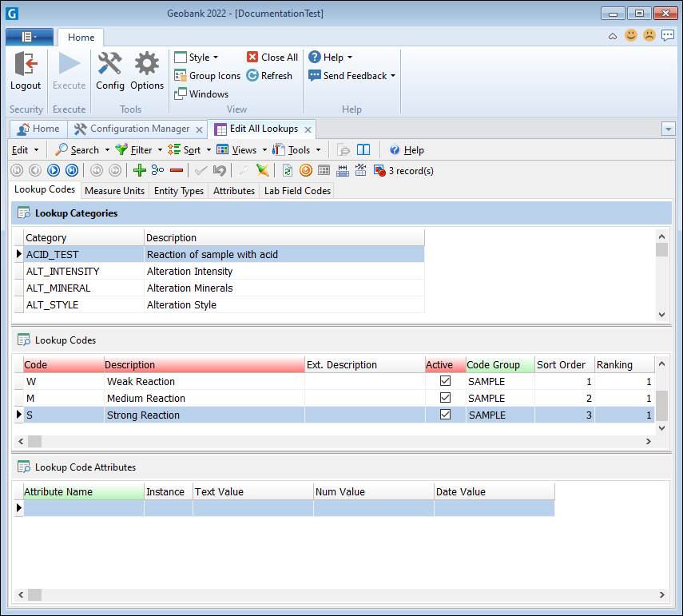This screenshot has height=616, width=683.
Task: Click the Refresh button in View group
Action: [269, 76]
